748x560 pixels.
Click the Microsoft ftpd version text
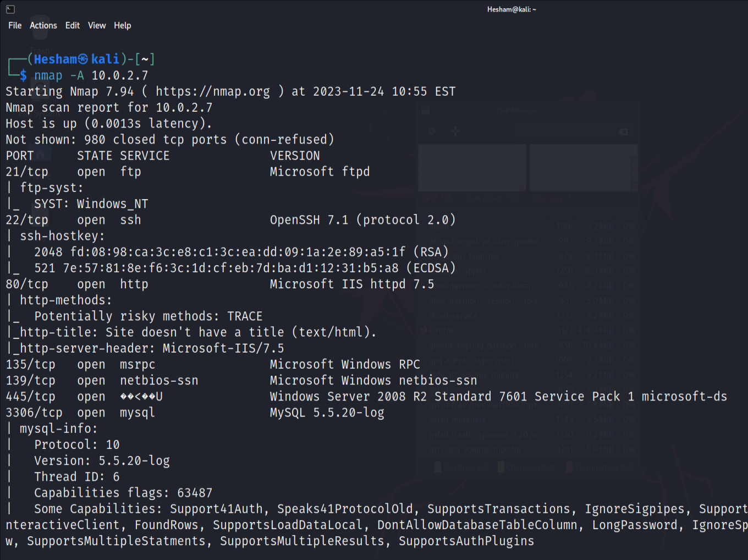click(320, 172)
